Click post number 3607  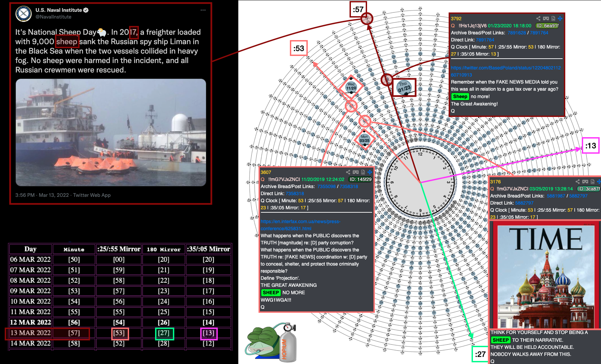pyautogui.click(x=266, y=172)
